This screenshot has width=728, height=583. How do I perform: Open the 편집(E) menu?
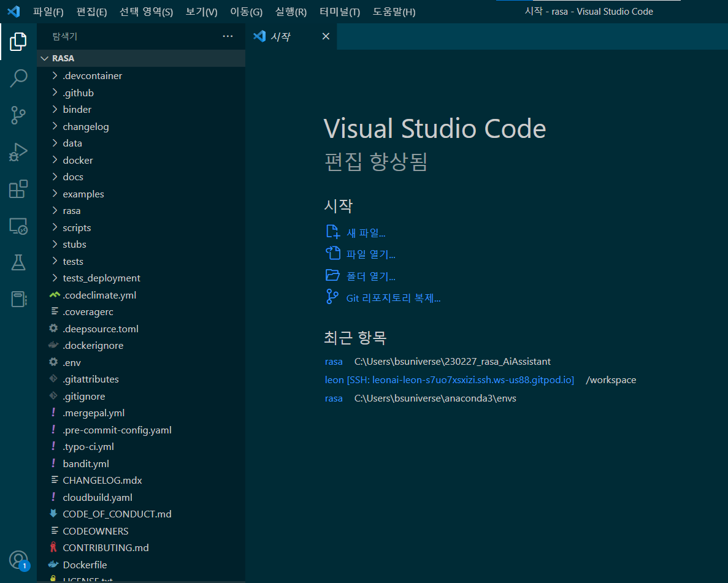91,12
